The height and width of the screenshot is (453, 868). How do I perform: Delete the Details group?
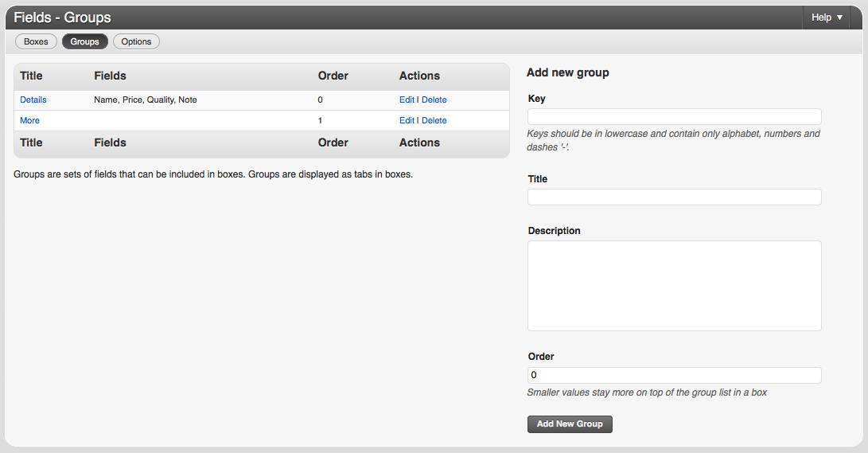(x=434, y=100)
